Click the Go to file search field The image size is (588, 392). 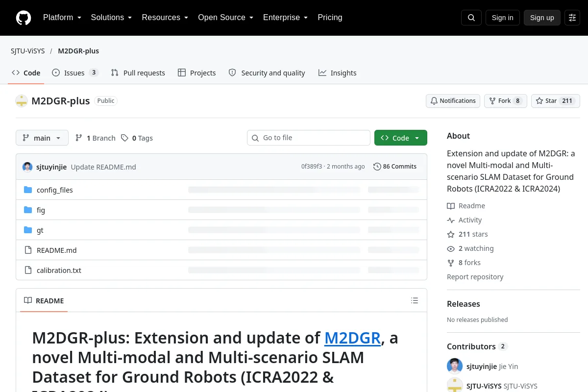click(309, 138)
